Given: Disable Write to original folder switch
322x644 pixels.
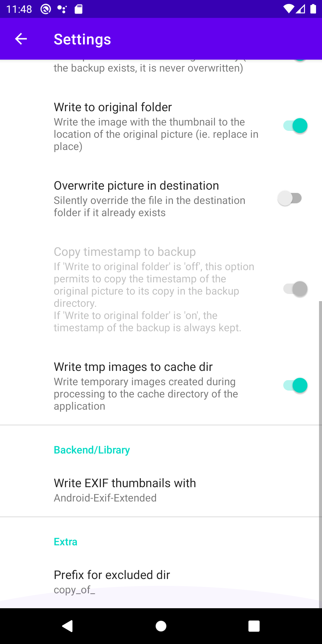Looking at the screenshot, I should [x=295, y=126].
